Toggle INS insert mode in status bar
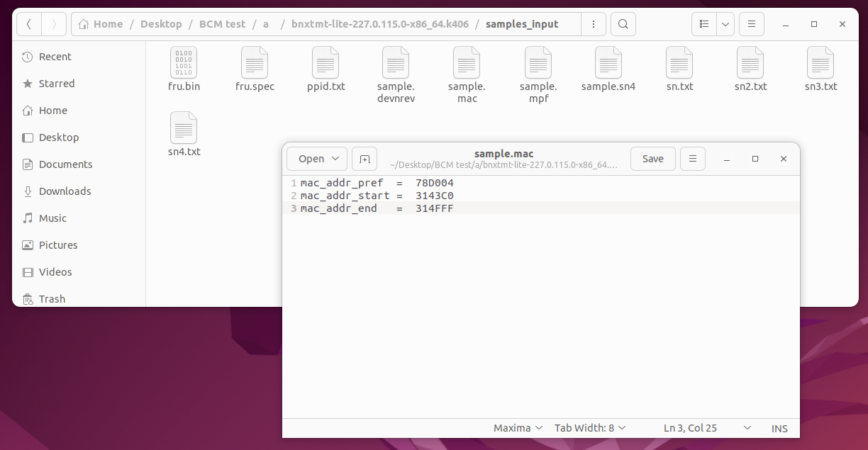Image resolution: width=868 pixels, height=450 pixels. 779,428
